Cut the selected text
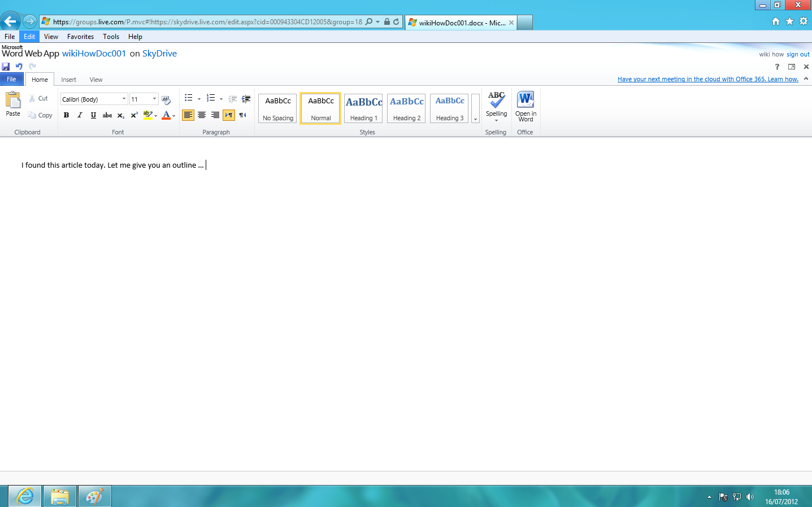The width and height of the screenshot is (812, 507). pyautogui.click(x=38, y=98)
